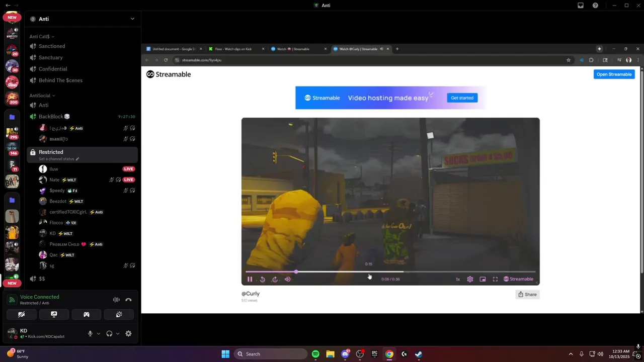Screen dimensions: 644x362
Task: Collapse the AntiSocial category
Action: tap(42, 96)
